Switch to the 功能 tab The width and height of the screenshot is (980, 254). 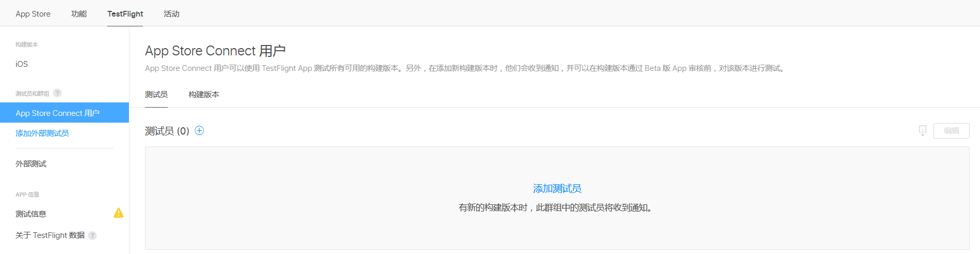tap(79, 14)
